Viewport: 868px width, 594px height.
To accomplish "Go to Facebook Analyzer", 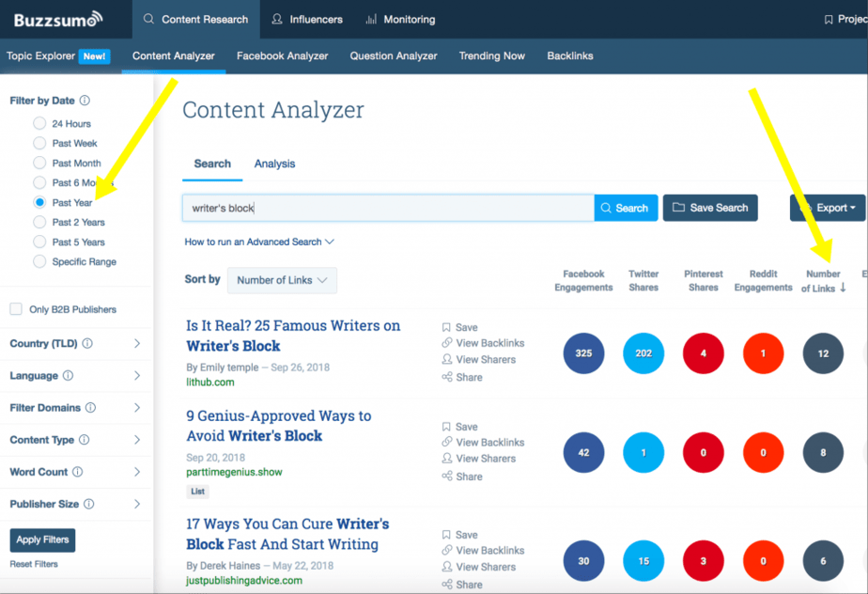I will pos(283,56).
